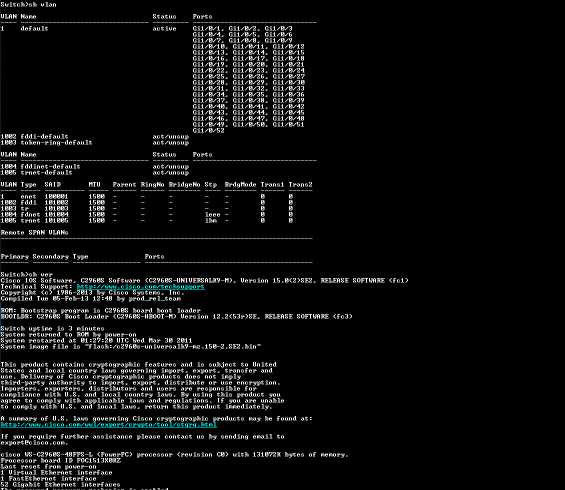Click the 'A summary of U.S. laws' line
The width and height of the screenshot is (565, 490).
156,419
